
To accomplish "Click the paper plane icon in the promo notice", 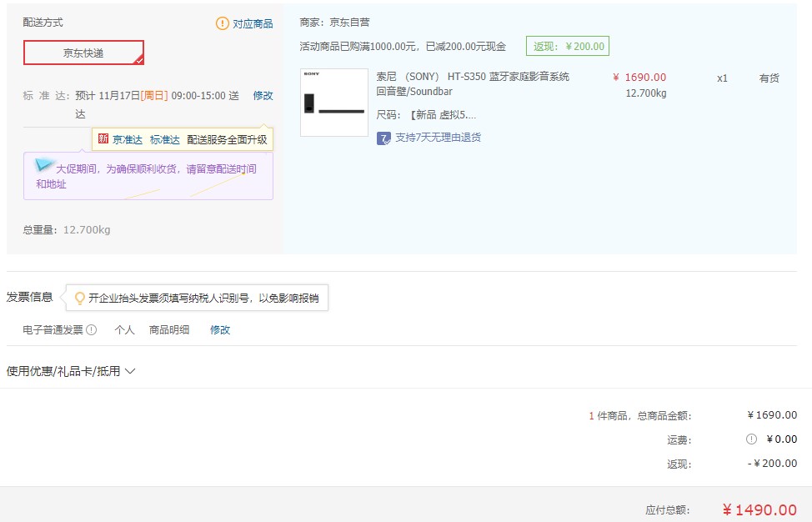I will [43, 164].
